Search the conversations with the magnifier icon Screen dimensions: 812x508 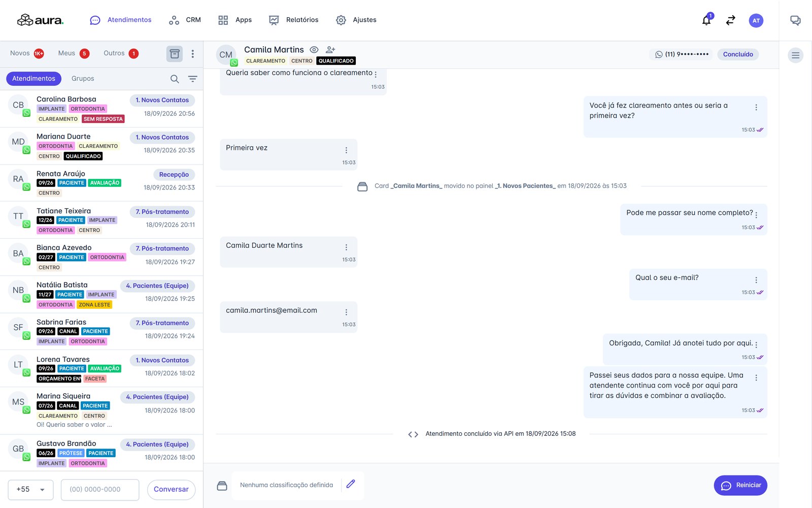click(x=175, y=79)
